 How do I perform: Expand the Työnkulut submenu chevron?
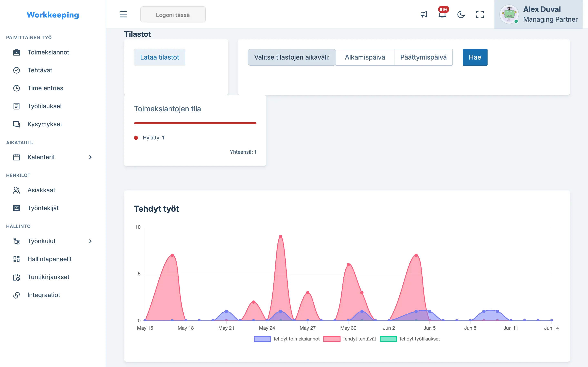[x=90, y=241]
